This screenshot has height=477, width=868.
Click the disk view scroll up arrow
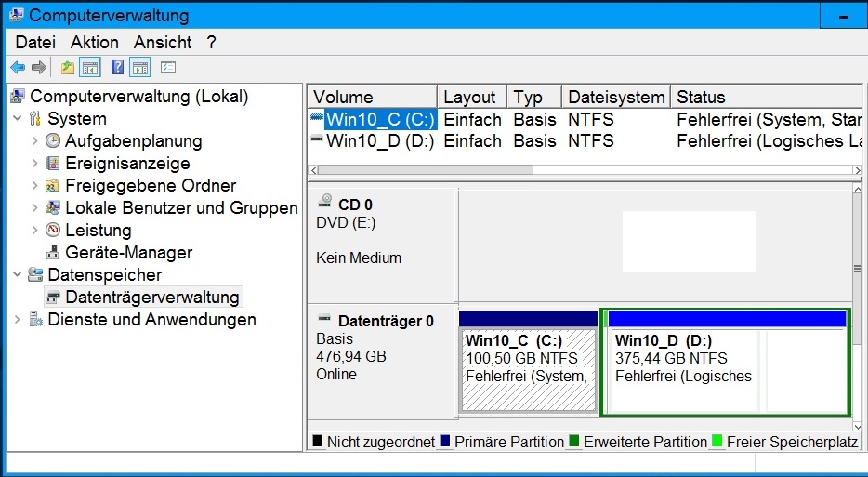[858, 190]
